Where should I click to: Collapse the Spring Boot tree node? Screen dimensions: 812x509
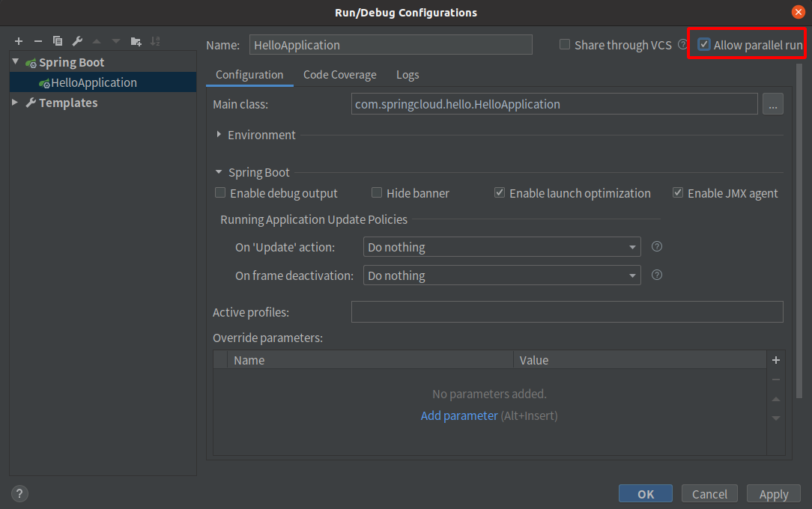click(x=16, y=61)
